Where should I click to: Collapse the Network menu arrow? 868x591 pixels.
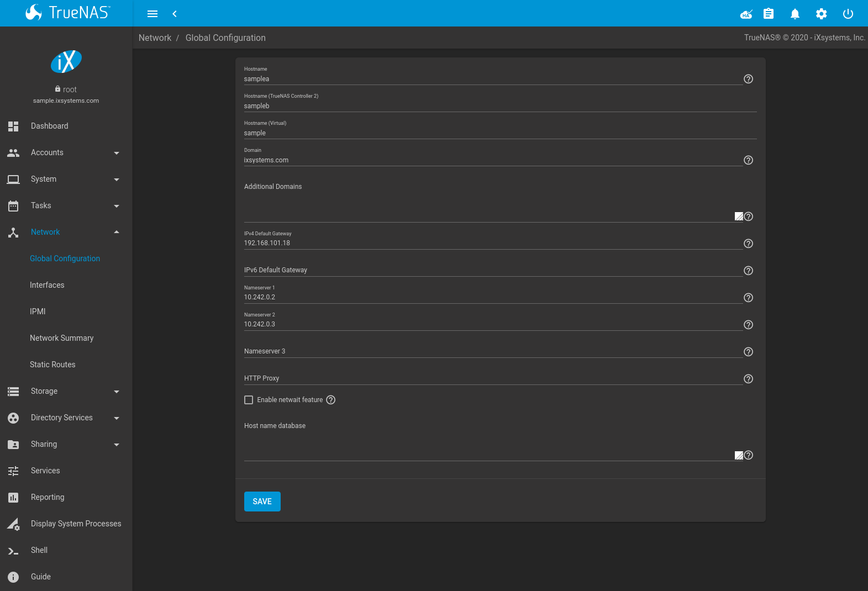(117, 232)
